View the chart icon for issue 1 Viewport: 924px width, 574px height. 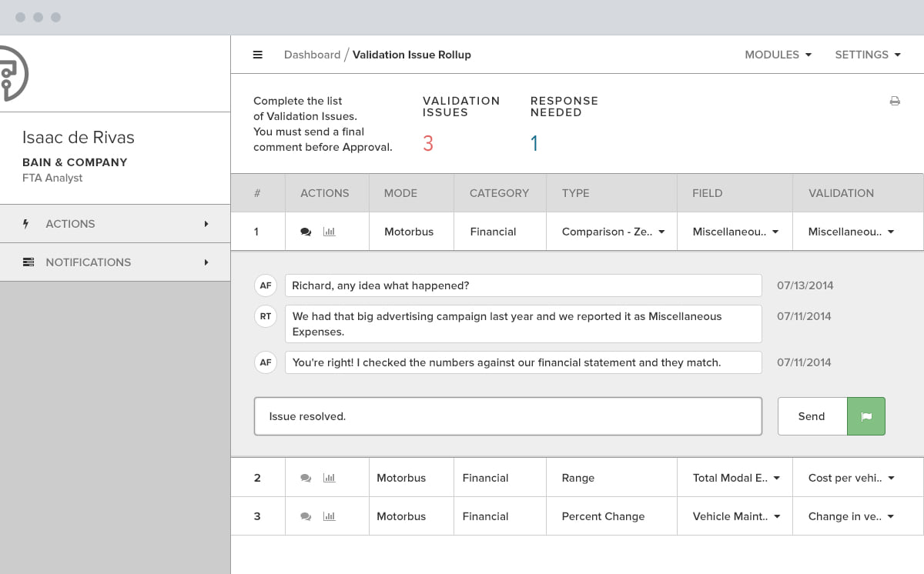point(330,232)
